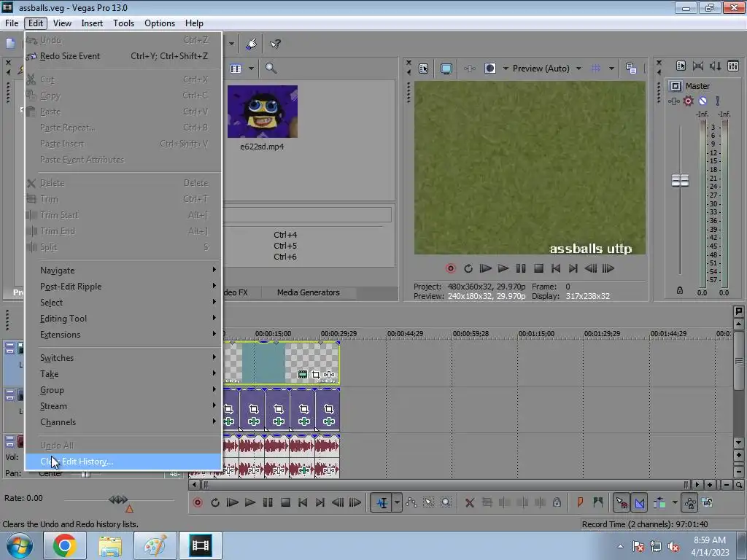Open the Auto Ripple mode dropdown arrow
The height and width of the screenshot is (560, 747).
tap(675, 502)
